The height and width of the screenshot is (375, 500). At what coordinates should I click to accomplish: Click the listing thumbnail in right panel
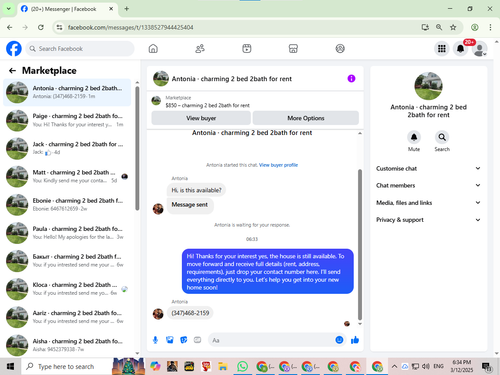[428, 86]
